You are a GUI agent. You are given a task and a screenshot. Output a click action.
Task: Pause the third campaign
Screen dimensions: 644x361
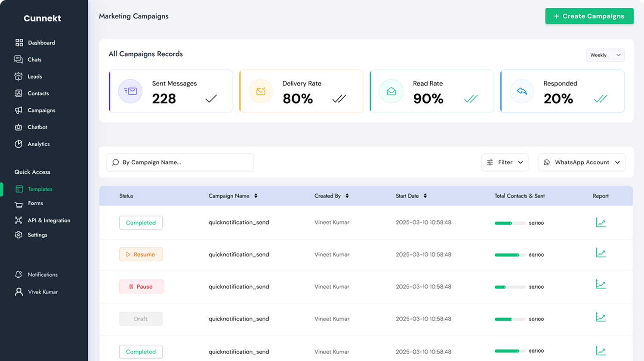coord(141,286)
